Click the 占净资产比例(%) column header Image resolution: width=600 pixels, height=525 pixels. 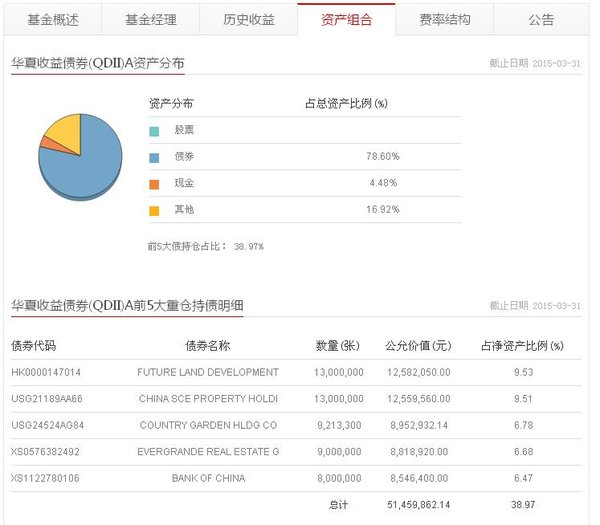tap(522, 346)
